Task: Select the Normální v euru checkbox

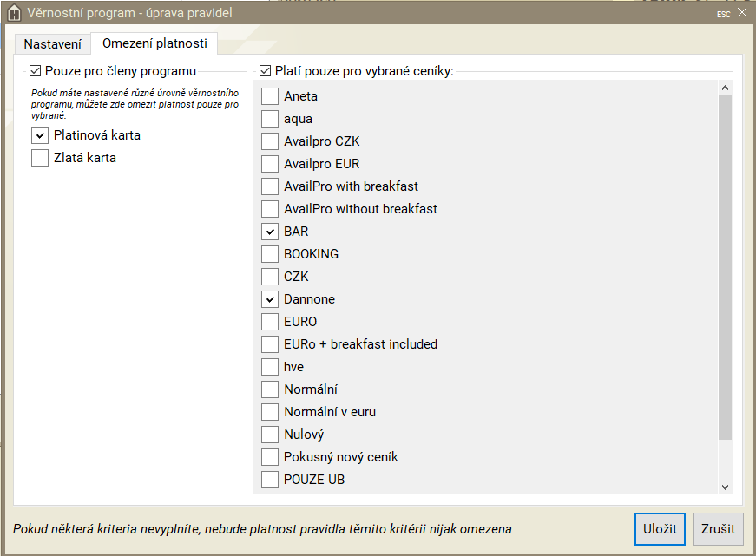Action: (x=270, y=412)
